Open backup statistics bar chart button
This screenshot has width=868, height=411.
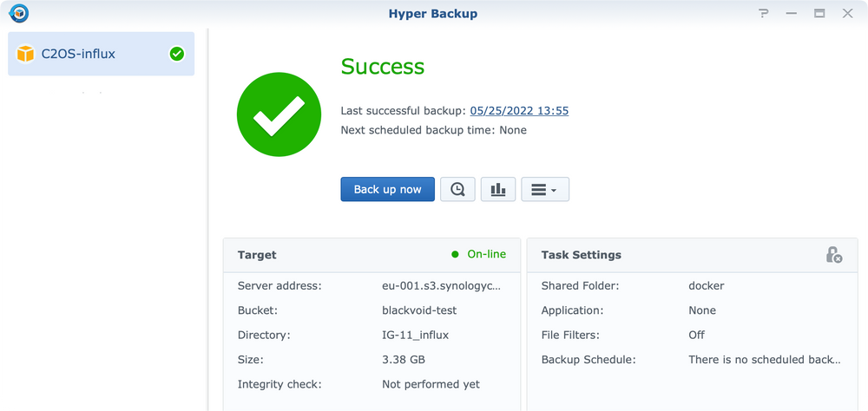[498, 189]
